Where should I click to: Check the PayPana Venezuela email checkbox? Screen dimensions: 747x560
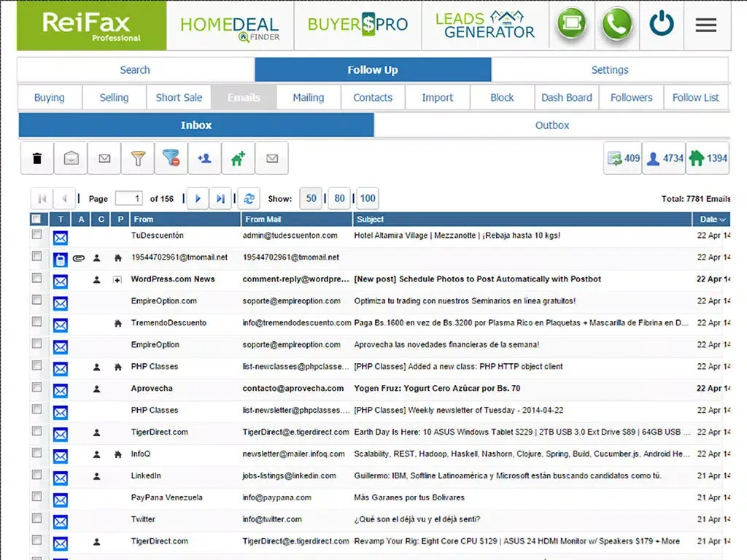click(x=36, y=496)
